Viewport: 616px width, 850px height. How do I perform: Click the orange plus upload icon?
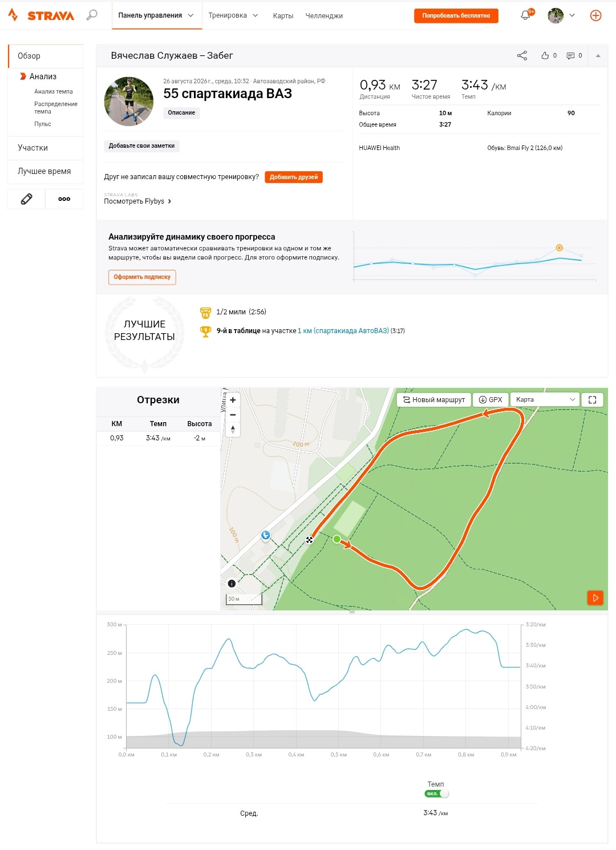(x=595, y=15)
